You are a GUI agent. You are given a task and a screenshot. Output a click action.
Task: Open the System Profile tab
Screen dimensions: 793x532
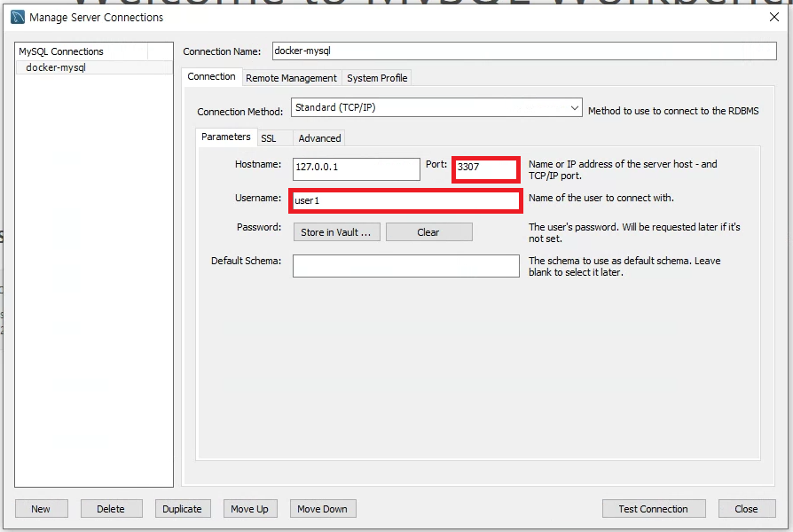point(377,78)
